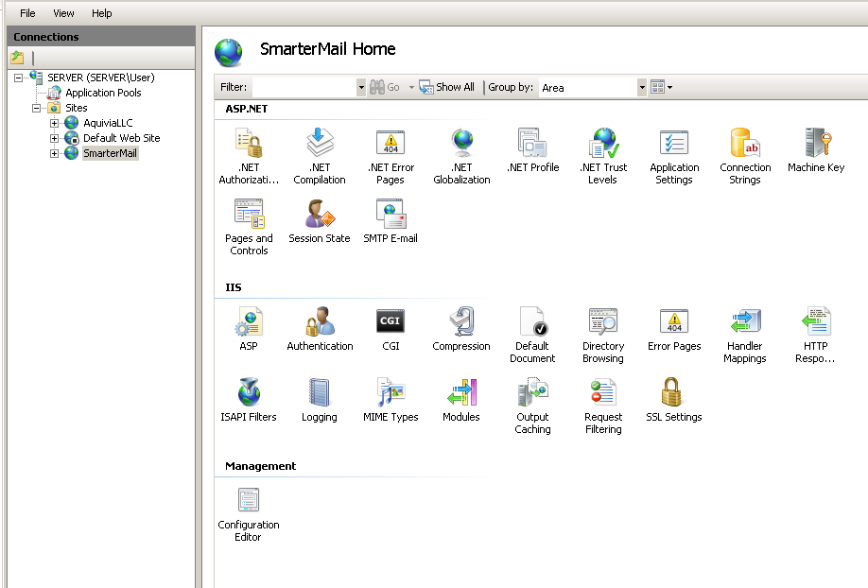Select Application Pools in Connections tree

click(102, 93)
